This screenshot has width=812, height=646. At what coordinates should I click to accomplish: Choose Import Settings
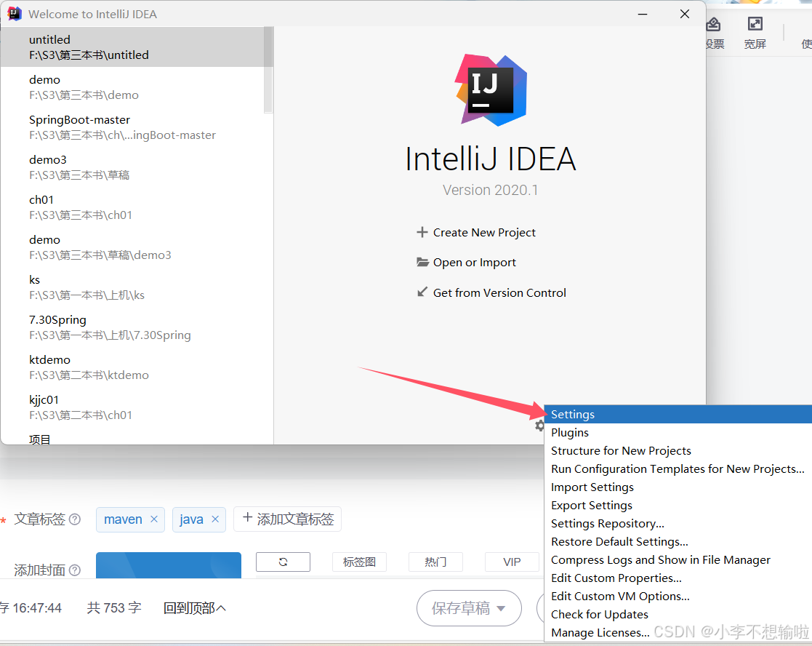coord(678,487)
